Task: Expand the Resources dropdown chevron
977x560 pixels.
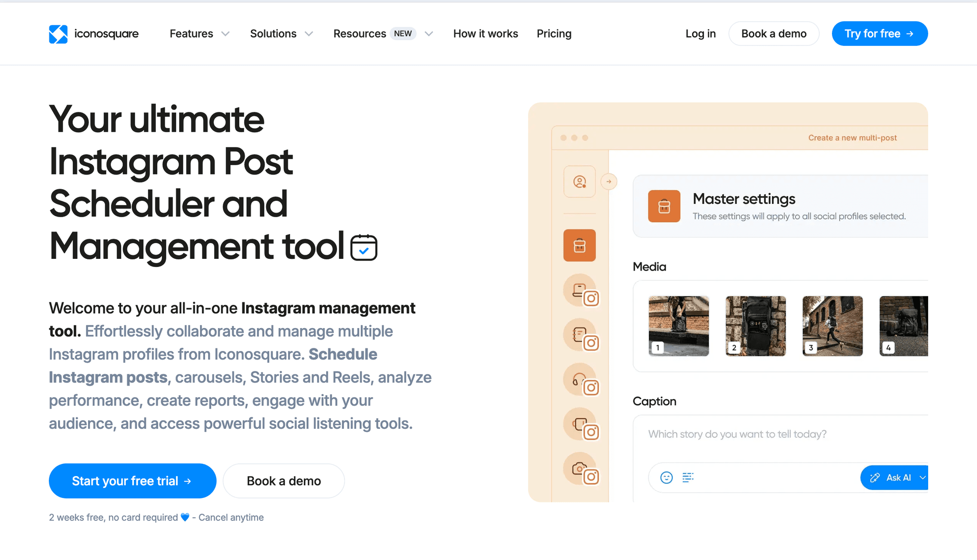Action: pos(429,34)
